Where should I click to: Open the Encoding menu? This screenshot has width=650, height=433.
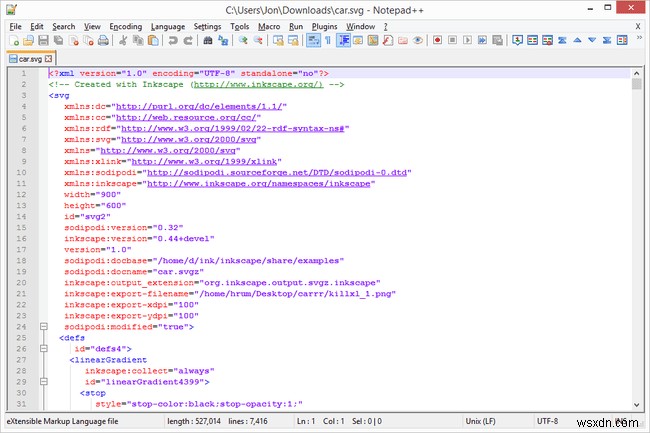pos(126,25)
